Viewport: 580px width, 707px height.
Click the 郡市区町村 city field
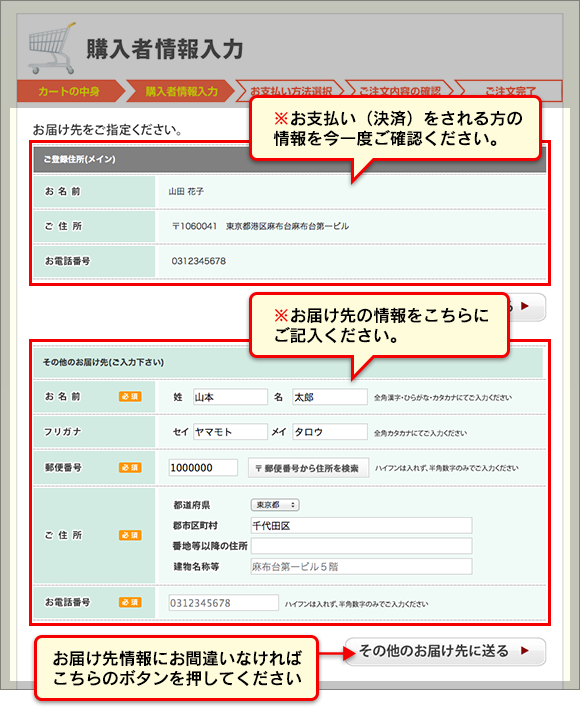pyautogui.click(x=362, y=526)
